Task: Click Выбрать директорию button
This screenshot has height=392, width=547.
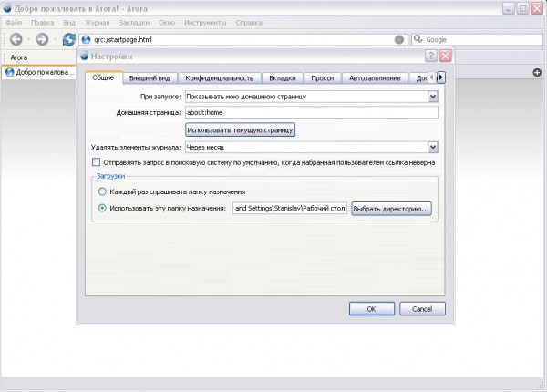Action: (x=391, y=209)
